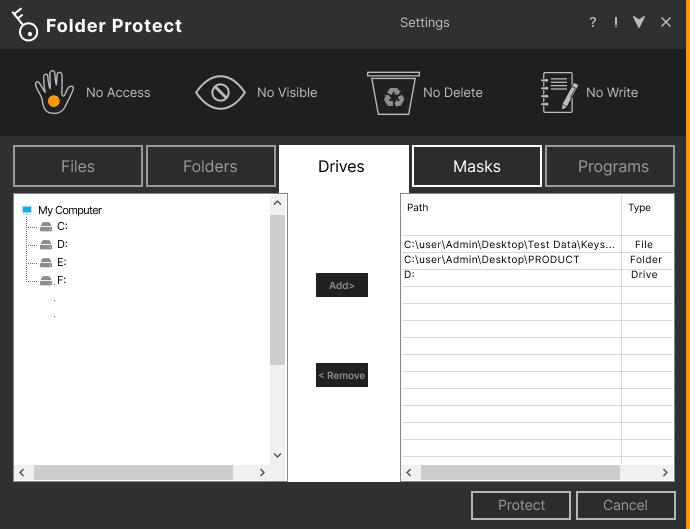Click the drive tree scroll-up arrow
690x529 pixels.
click(277, 203)
